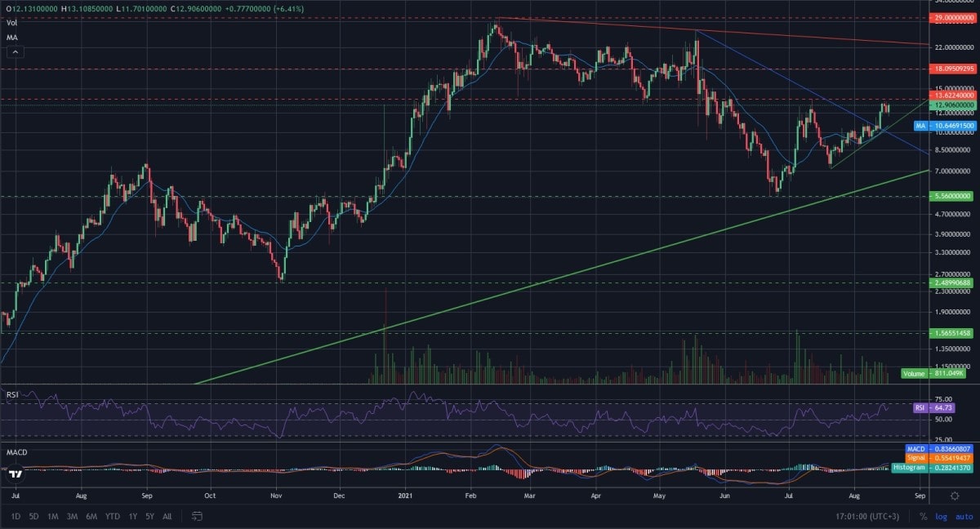Screen dimensions: 980x529
Task: Click the MACD pane label
Action: coord(16,451)
